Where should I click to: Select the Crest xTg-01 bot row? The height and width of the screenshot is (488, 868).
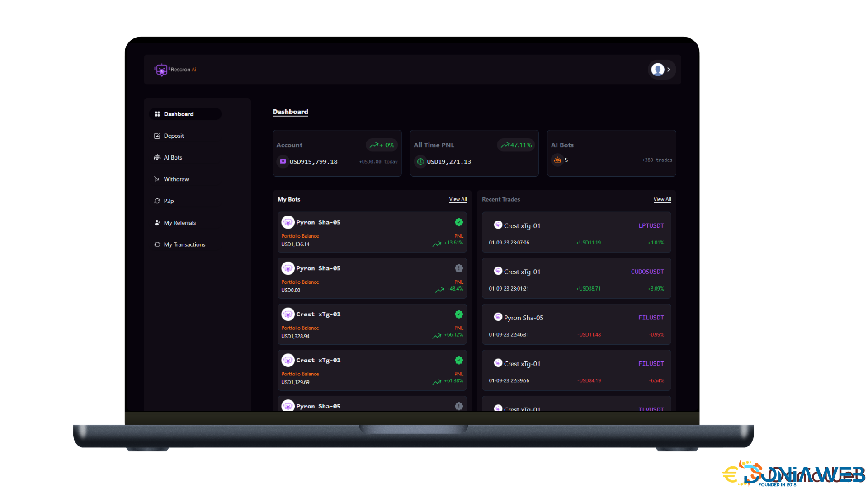(372, 324)
